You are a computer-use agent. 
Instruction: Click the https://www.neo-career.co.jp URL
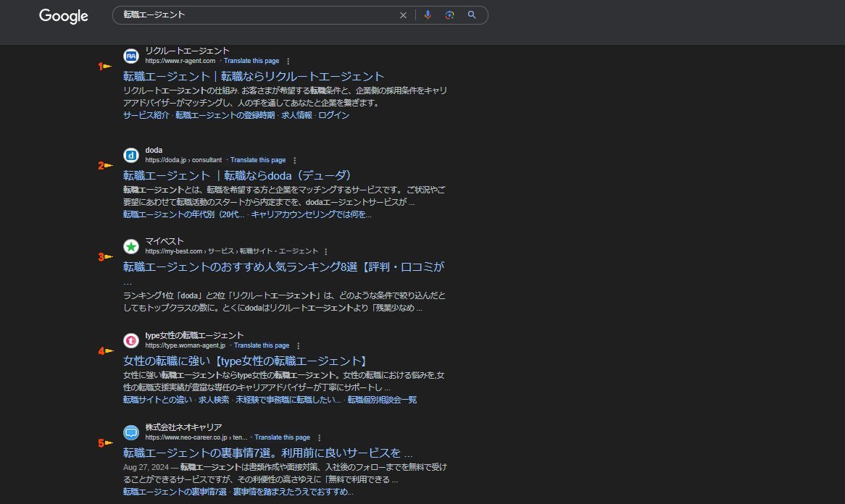click(196, 437)
